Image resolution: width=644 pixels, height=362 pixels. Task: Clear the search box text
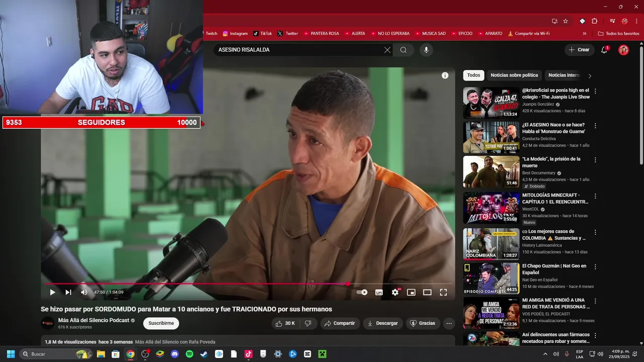point(387,50)
